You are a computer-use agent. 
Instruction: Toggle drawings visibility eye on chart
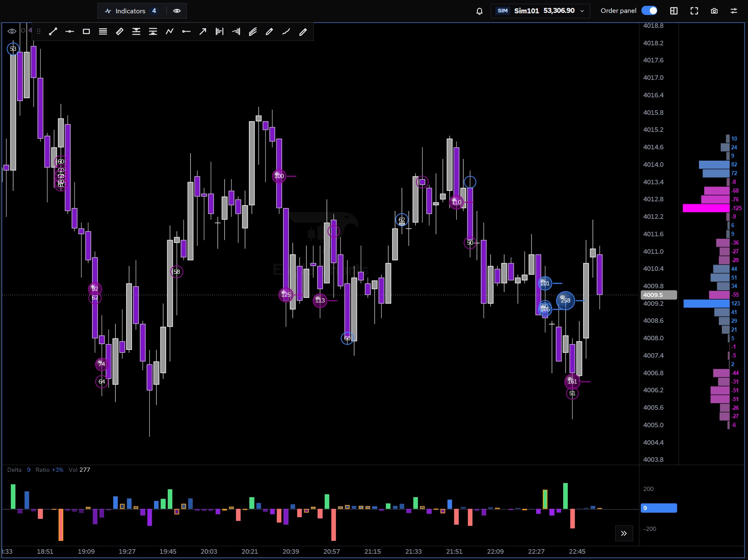pyautogui.click(x=12, y=31)
